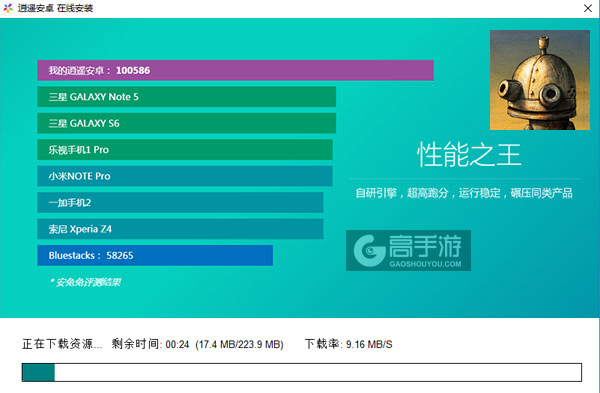The width and height of the screenshot is (600, 393).
Task: Click the 性能之王 heading
Action: 469,155
